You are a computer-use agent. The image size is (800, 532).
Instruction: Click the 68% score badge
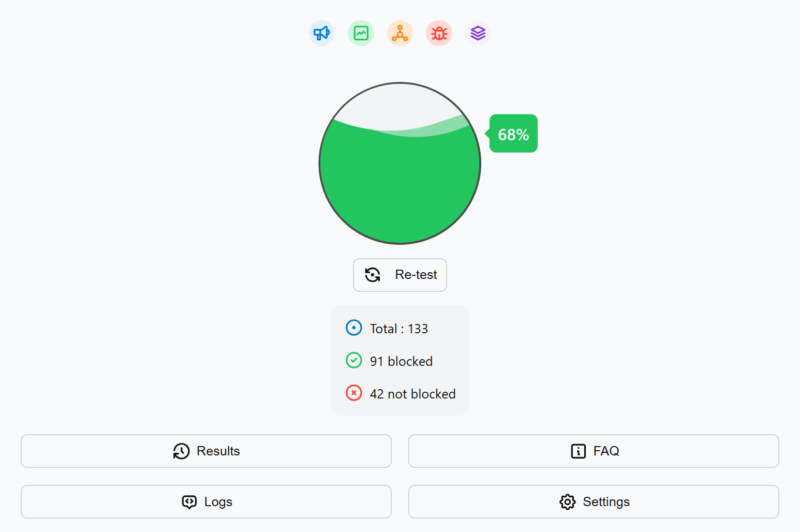tap(513, 134)
